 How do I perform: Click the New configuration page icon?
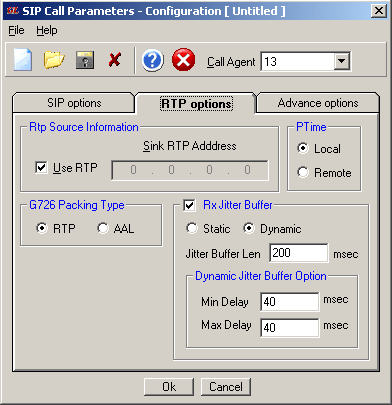point(23,60)
